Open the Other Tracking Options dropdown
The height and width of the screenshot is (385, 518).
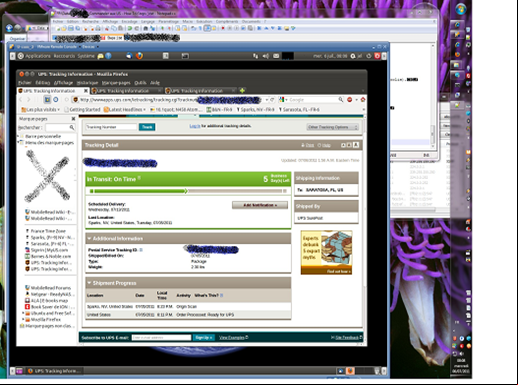point(333,127)
